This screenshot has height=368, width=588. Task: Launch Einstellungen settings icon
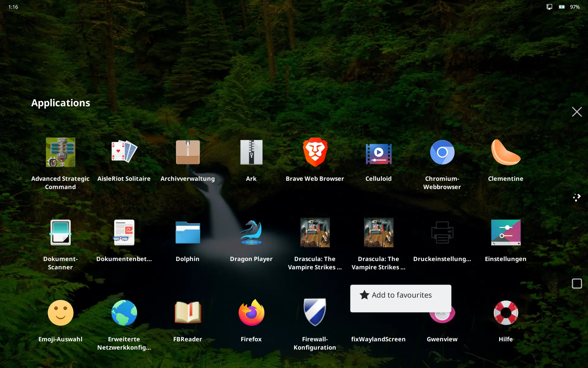506,232
